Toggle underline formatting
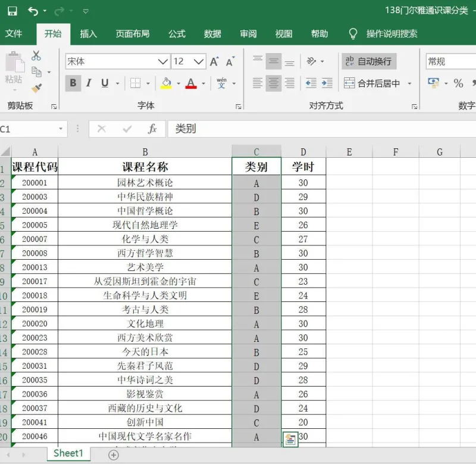Screen dimensions: 476x464 [x=105, y=83]
